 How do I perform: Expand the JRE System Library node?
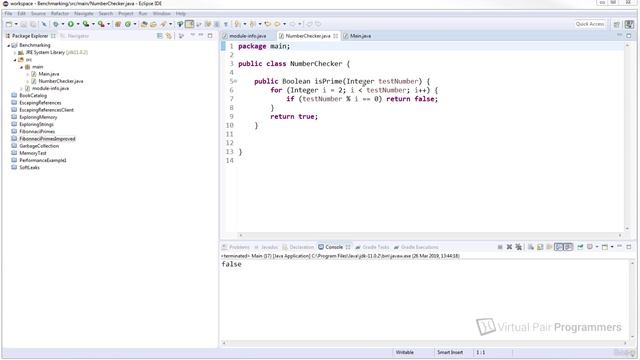click(x=15, y=53)
